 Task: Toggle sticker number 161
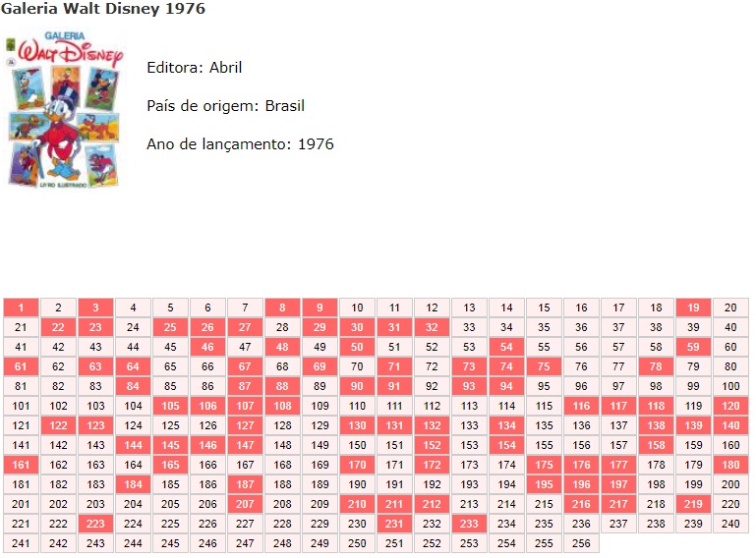(x=21, y=465)
